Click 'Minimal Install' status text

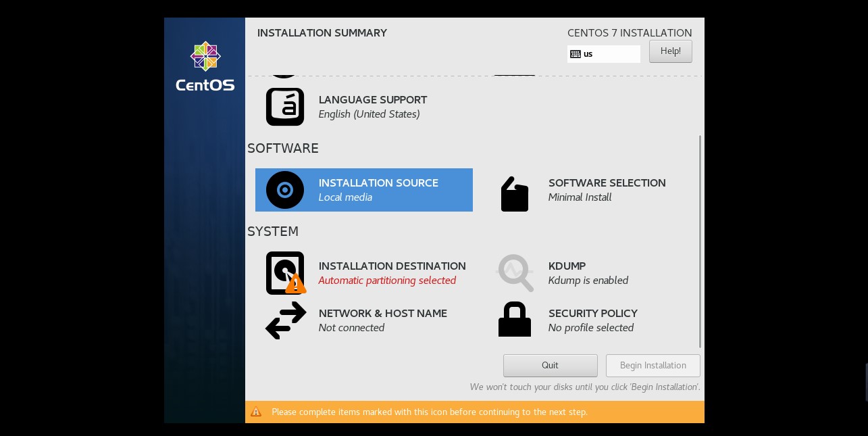580,197
